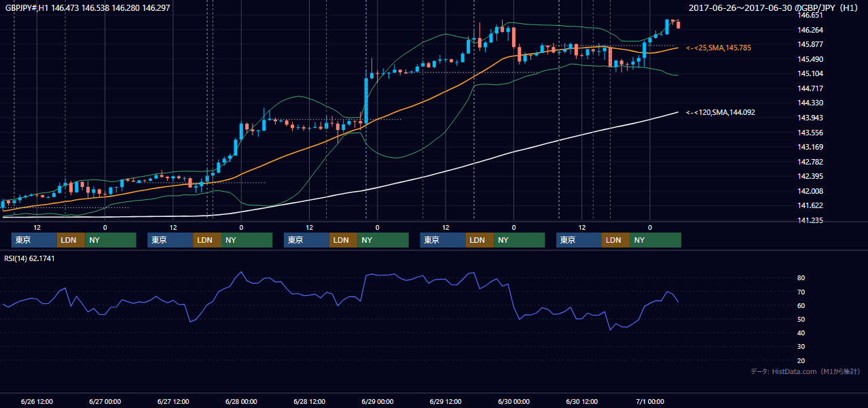Click the 6/29 00:00 date label
Screen dimensions: 868x408
point(378,401)
